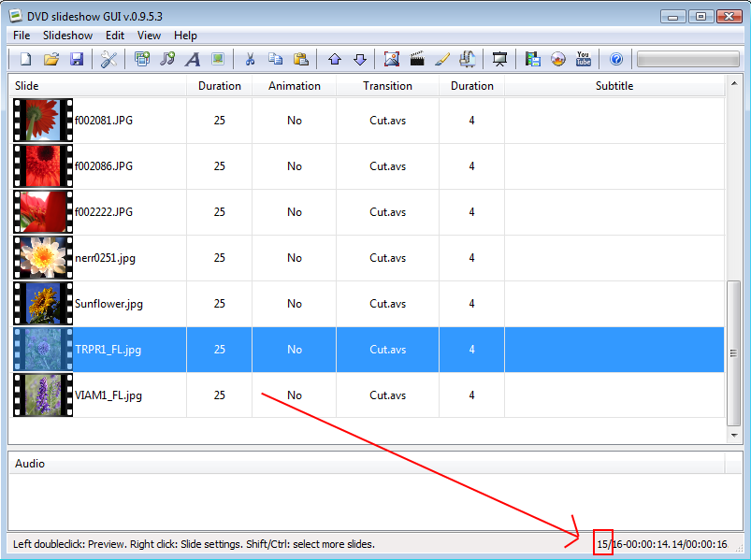Image resolution: width=751 pixels, height=560 pixels.
Task: Click scrollbar up arrow in slide list
Action: (734, 84)
